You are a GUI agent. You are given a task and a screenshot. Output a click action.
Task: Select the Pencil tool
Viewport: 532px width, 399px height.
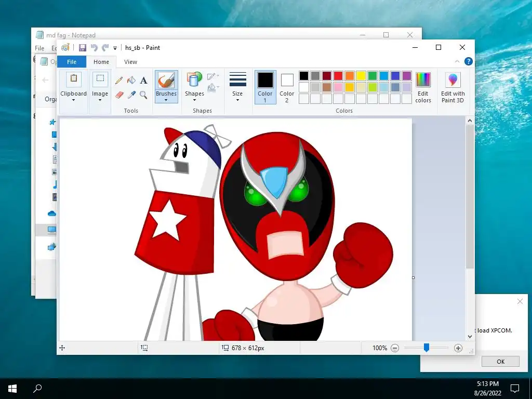[x=119, y=81]
